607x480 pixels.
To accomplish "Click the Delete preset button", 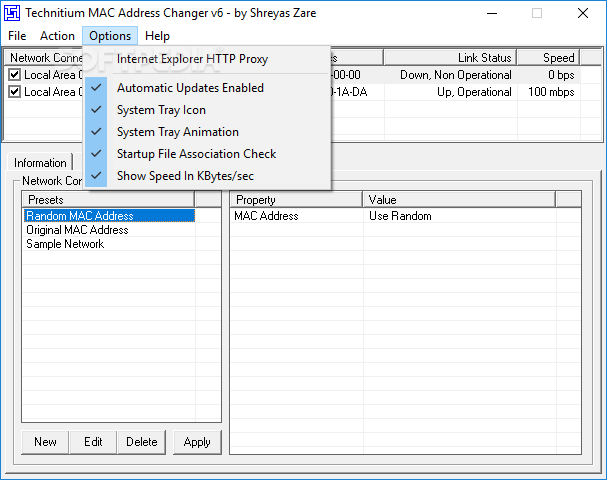I will [142, 442].
